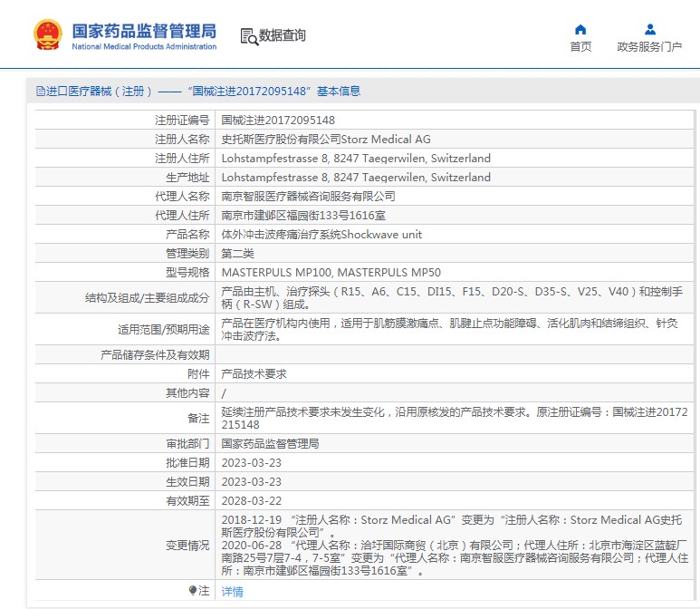Viewport: 700px width, 609px height.
Task: Click the 国家药品监督管理局 site title text
Action: tap(144, 30)
